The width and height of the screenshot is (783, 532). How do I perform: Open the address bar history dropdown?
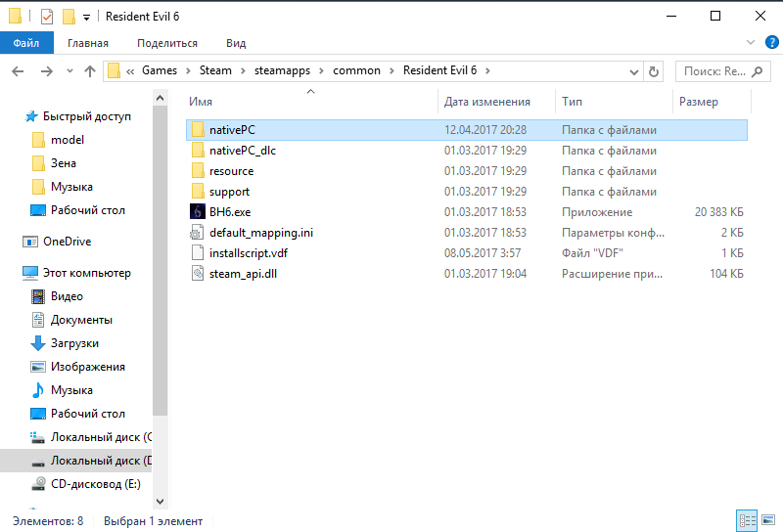point(633,71)
